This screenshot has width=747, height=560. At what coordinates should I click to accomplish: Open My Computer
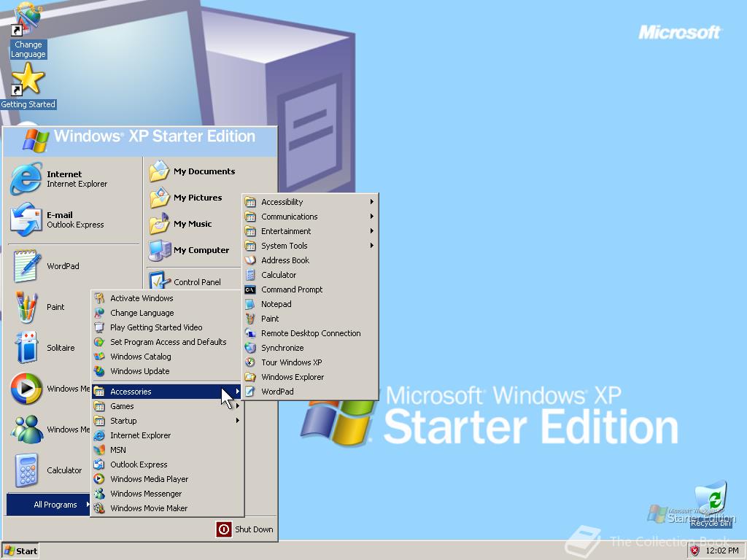click(193, 249)
